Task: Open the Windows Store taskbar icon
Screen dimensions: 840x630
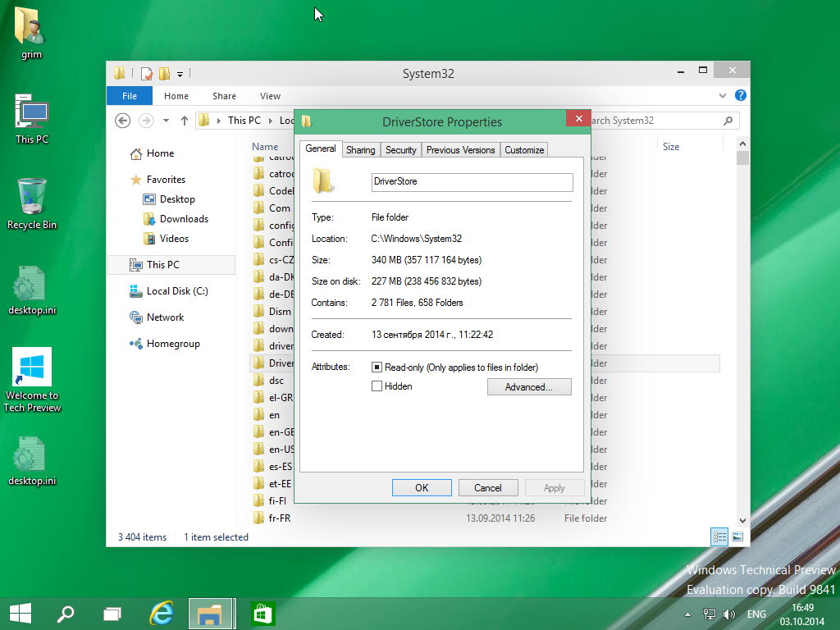Action: point(262,613)
